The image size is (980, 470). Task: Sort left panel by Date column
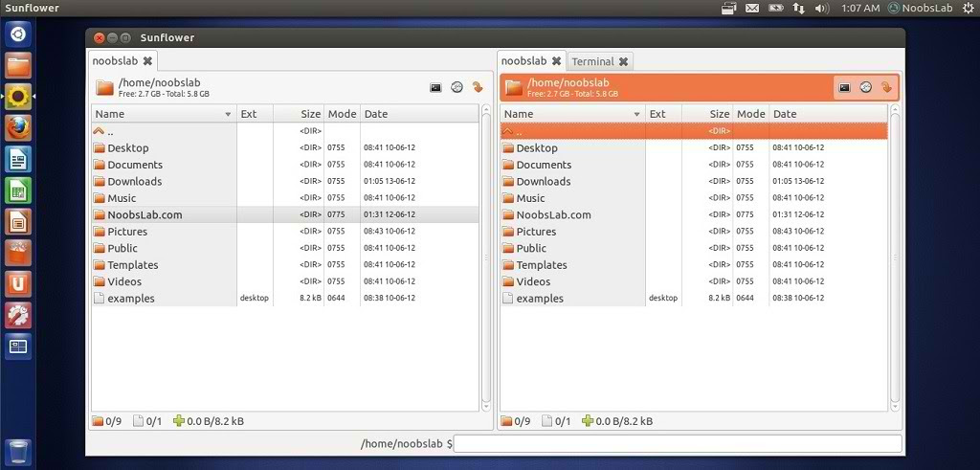pos(419,114)
